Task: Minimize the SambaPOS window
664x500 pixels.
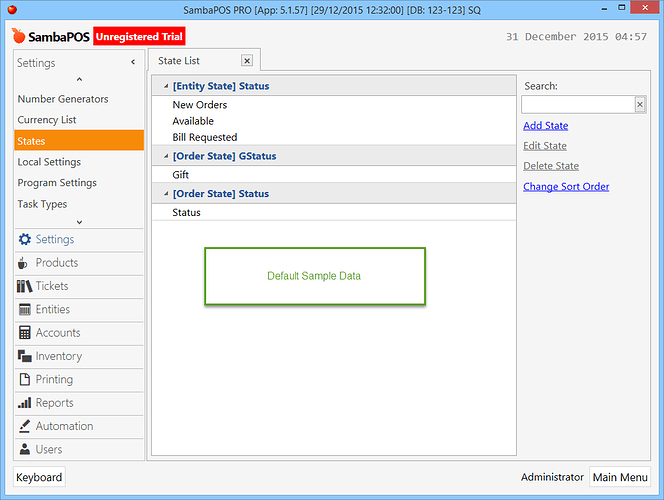Action: [604, 8]
